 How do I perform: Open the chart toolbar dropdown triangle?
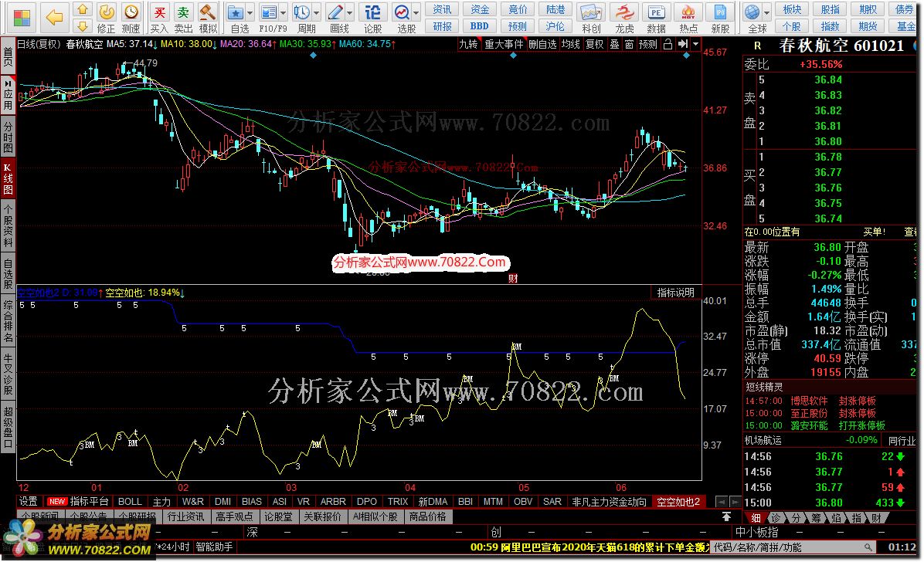click(695, 44)
